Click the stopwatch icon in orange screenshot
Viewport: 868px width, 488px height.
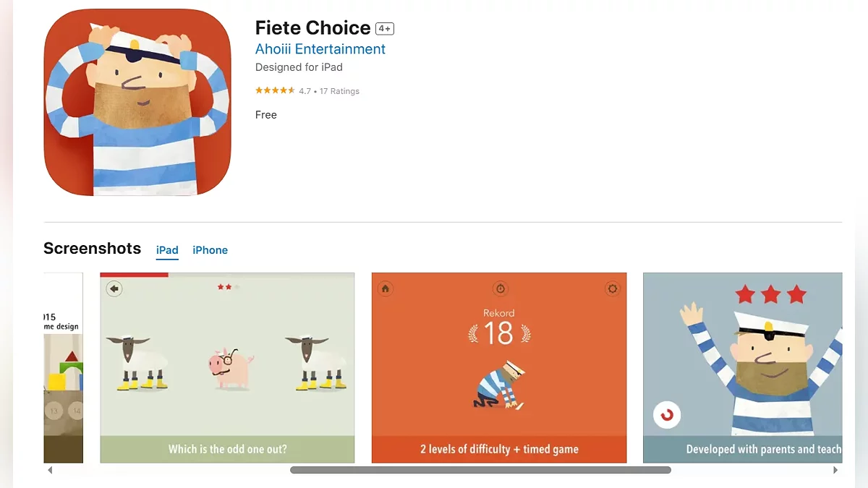click(x=500, y=289)
